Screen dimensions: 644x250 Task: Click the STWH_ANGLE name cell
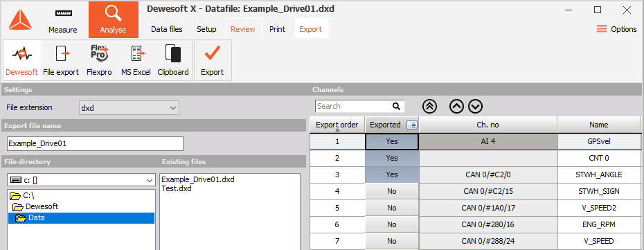[x=599, y=175]
